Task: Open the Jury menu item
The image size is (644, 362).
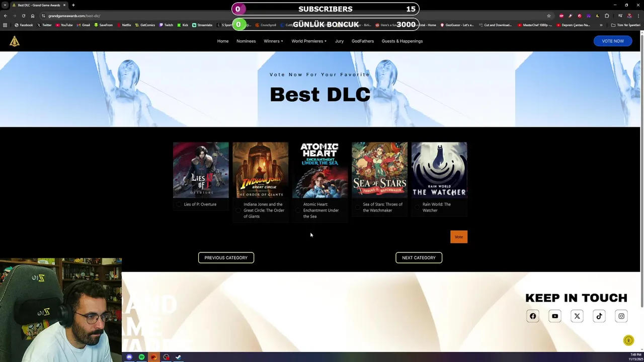Action: 339,41
